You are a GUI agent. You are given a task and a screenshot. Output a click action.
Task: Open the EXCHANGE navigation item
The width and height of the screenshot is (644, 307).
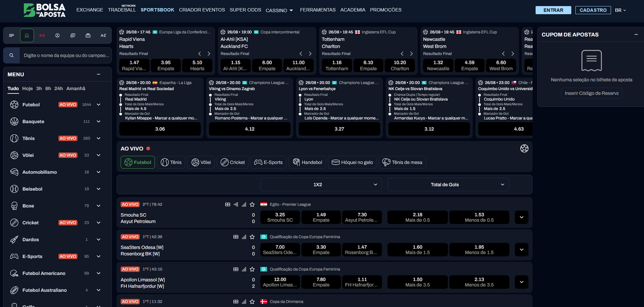[x=90, y=10]
